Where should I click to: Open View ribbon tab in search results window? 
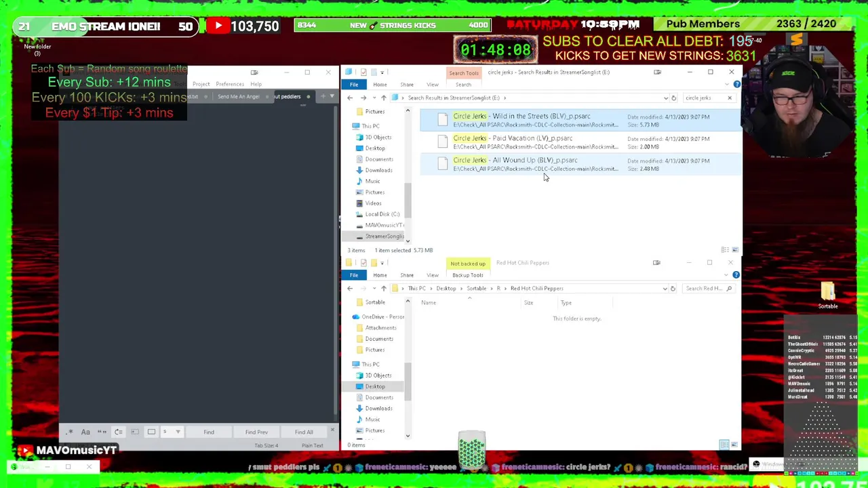tap(433, 85)
